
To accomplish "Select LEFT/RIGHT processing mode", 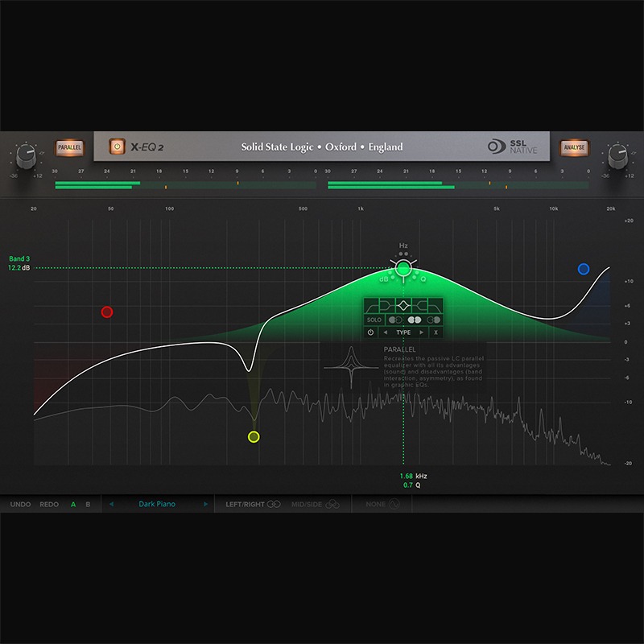I will point(253,504).
